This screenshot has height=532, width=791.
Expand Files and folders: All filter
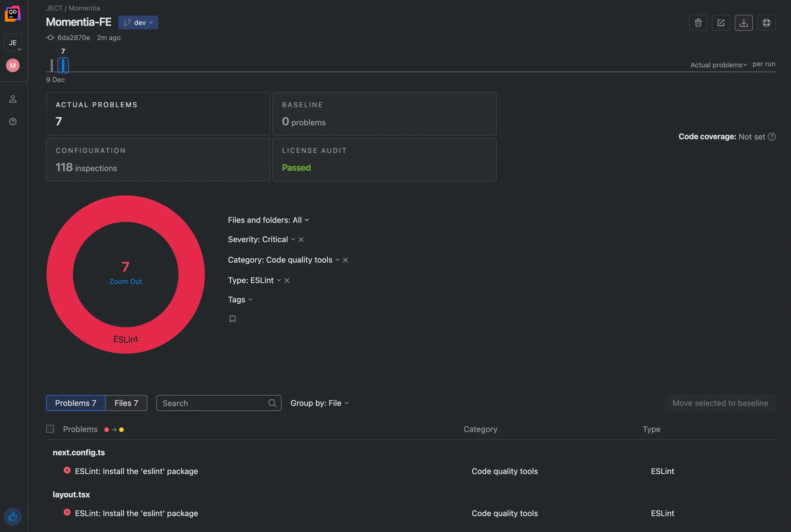(x=268, y=220)
